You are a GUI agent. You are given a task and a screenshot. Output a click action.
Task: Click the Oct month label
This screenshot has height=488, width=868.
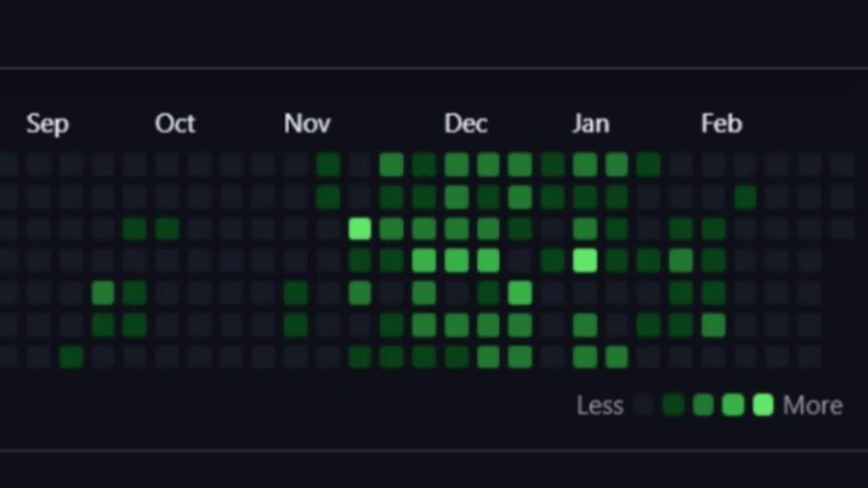(175, 124)
